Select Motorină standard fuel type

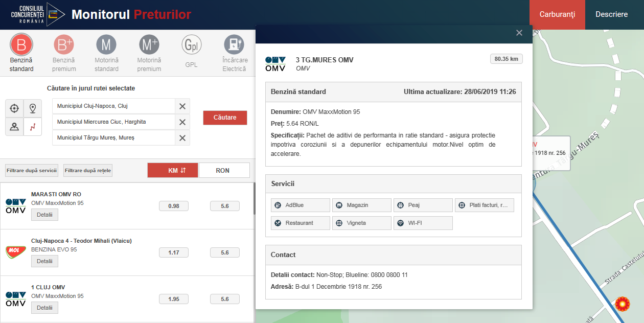pos(106,53)
